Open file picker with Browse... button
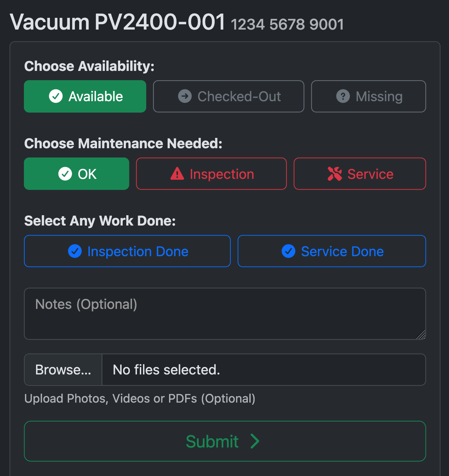The height and width of the screenshot is (476, 449). (63, 369)
